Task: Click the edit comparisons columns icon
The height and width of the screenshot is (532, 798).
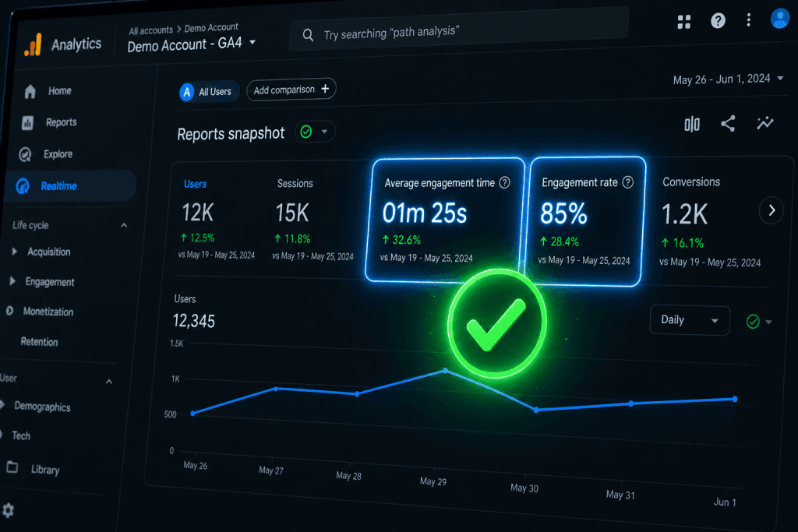Action: pos(692,124)
